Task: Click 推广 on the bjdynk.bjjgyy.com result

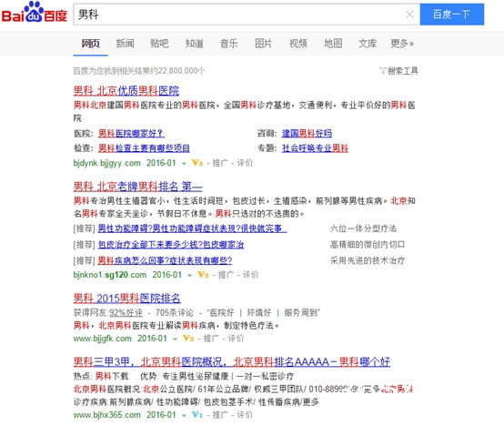Action: (x=220, y=163)
